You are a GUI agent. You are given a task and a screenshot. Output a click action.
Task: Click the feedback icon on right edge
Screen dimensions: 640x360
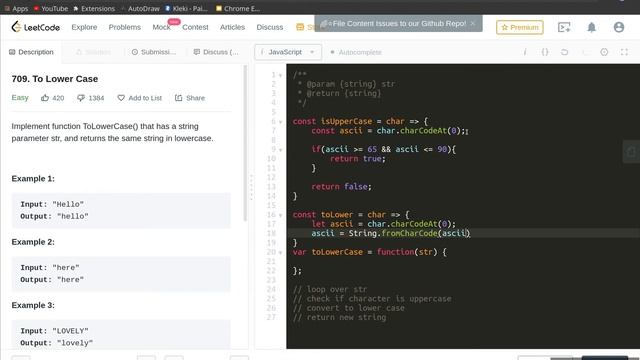[631, 152]
